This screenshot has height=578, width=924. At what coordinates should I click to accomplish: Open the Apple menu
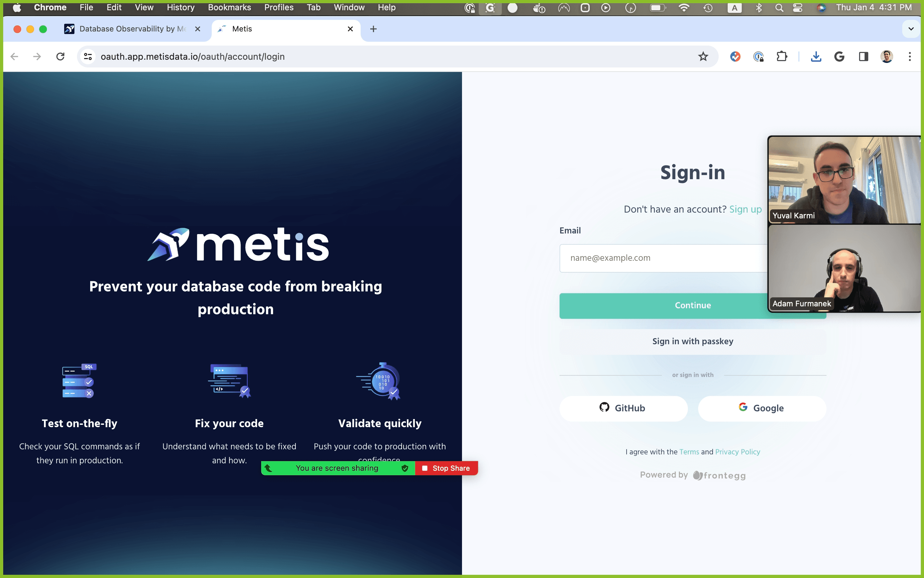click(17, 8)
